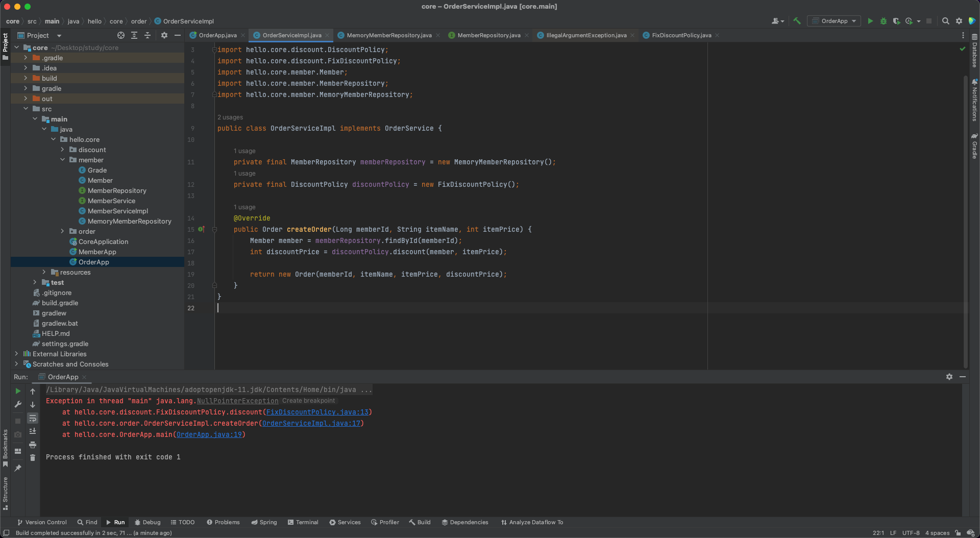980x538 pixels.
Task: Run with Coverage from the top toolbar
Action: pyautogui.click(x=896, y=21)
